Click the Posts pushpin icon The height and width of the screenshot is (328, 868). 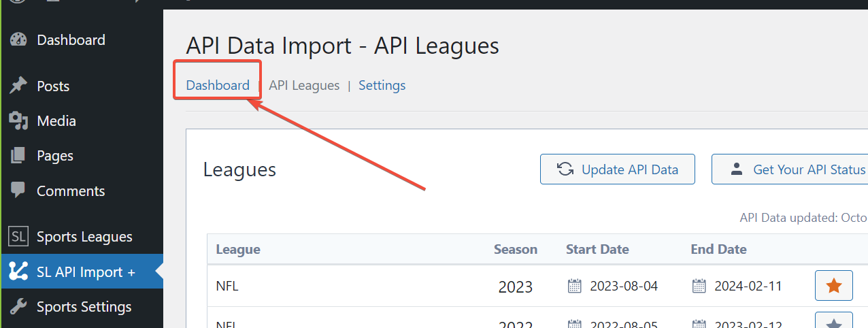point(18,86)
